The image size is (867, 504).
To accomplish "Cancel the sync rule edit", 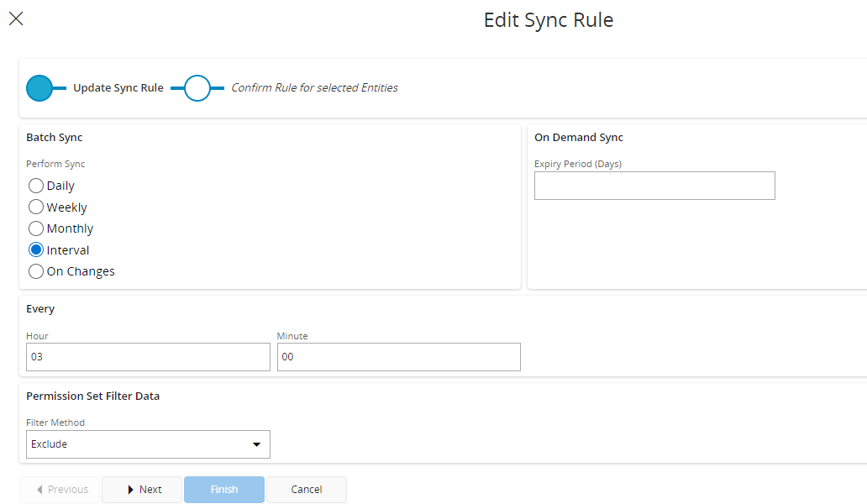I will (307, 490).
